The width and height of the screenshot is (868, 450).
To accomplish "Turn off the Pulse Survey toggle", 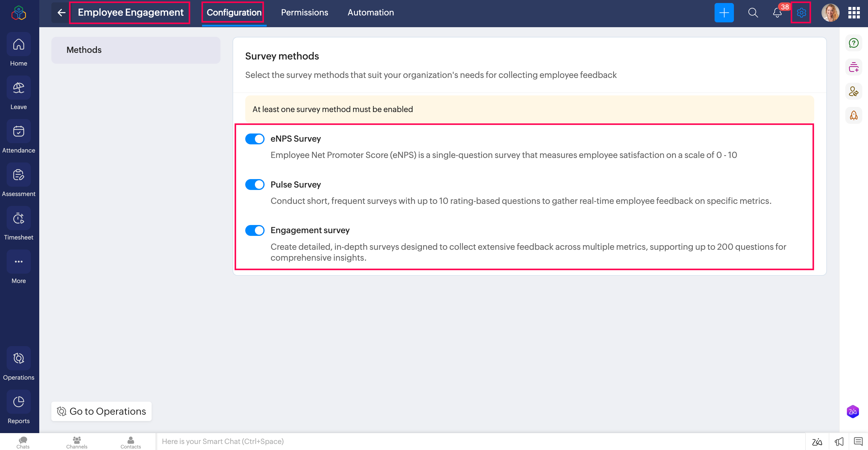I will [255, 185].
